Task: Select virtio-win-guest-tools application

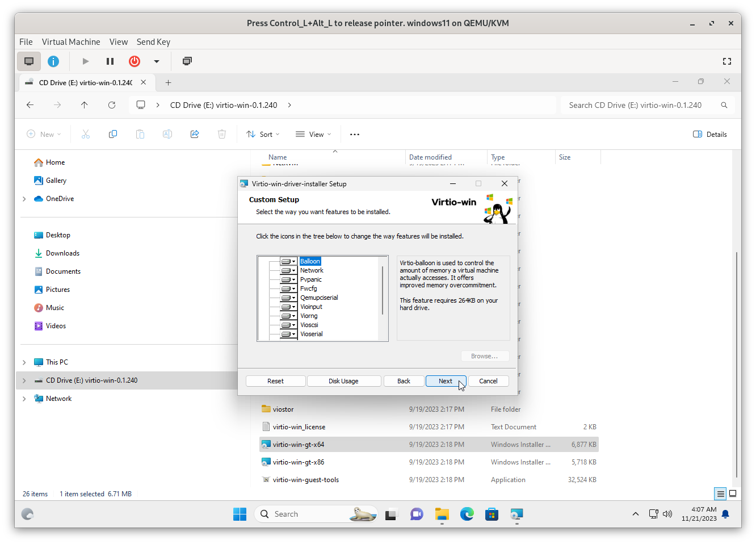Action: [x=429, y=480]
